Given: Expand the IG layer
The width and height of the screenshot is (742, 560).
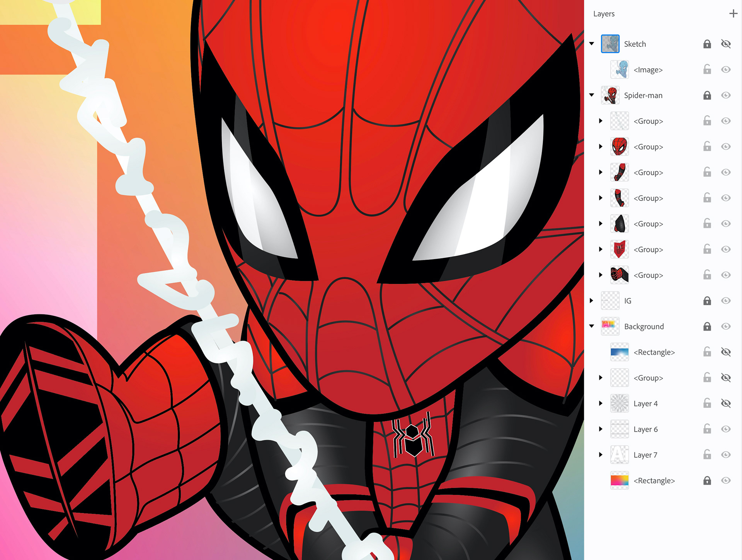Looking at the screenshot, I should 592,300.
